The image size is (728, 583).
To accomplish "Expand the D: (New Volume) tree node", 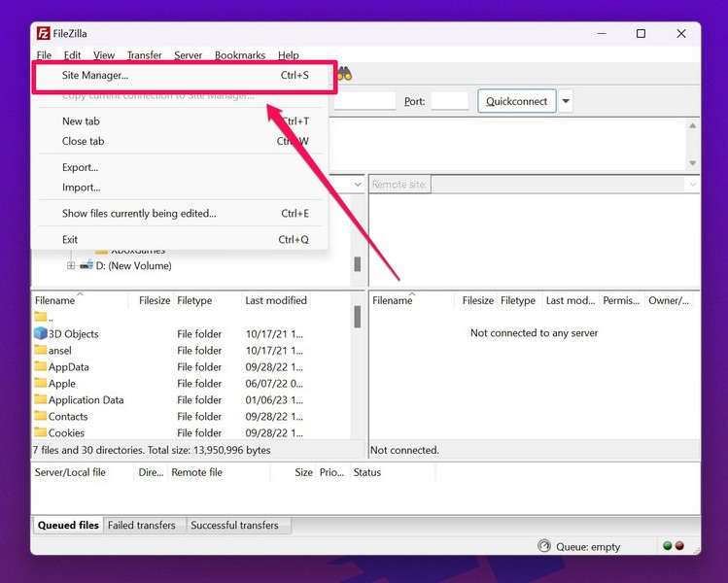I will coord(71,265).
